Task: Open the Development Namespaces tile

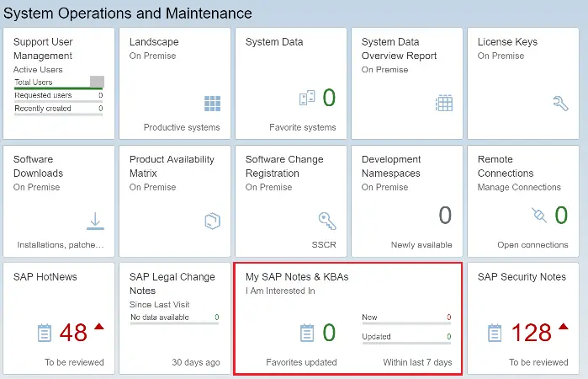Action: (x=407, y=201)
